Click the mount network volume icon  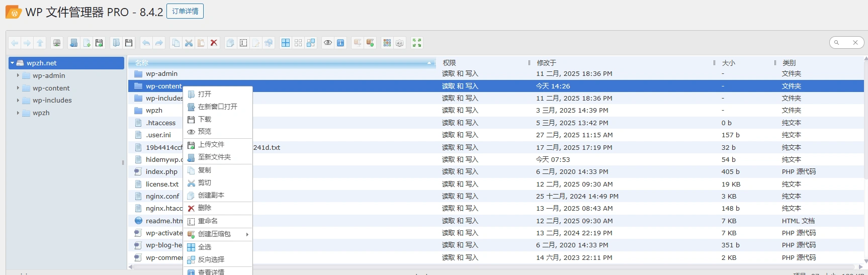[x=57, y=43]
